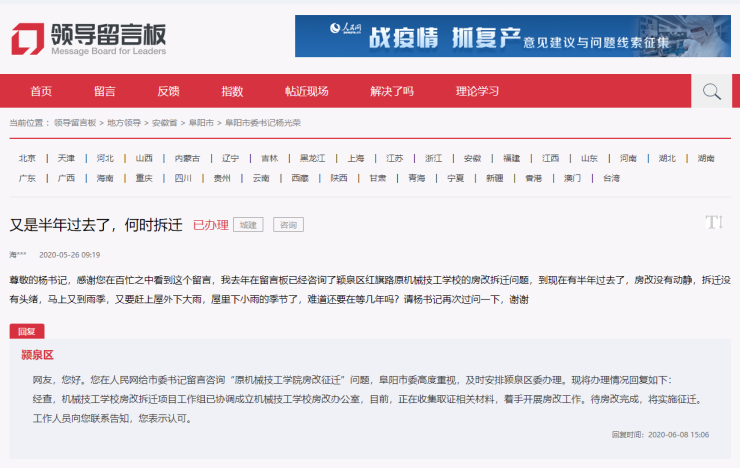Click post title 又是半年过去了，何时拆迁

click(96, 225)
